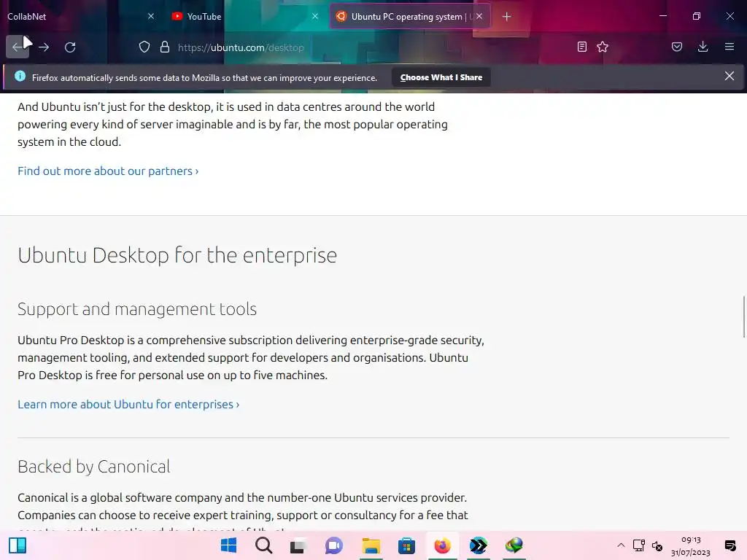The height and width of the screenshot is (560, 747).
Task: Reload the current Ubuntu page
Action: click(70, 47)
